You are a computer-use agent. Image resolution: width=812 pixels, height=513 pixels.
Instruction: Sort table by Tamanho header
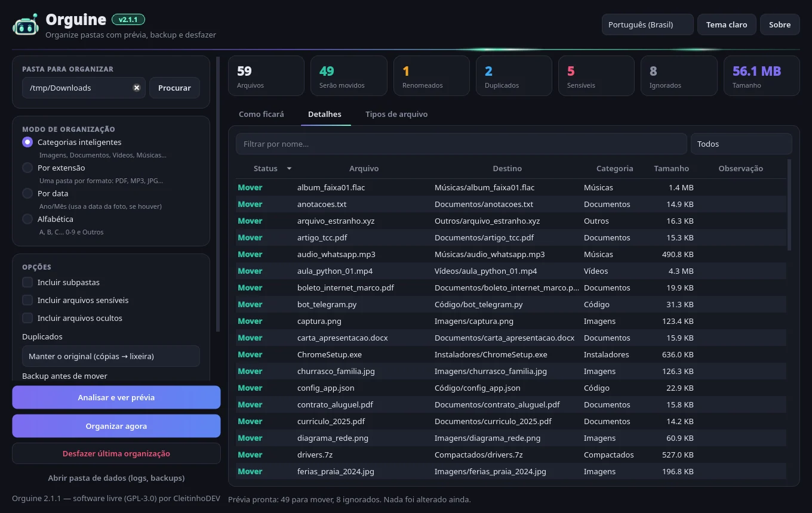click(672, 169)
